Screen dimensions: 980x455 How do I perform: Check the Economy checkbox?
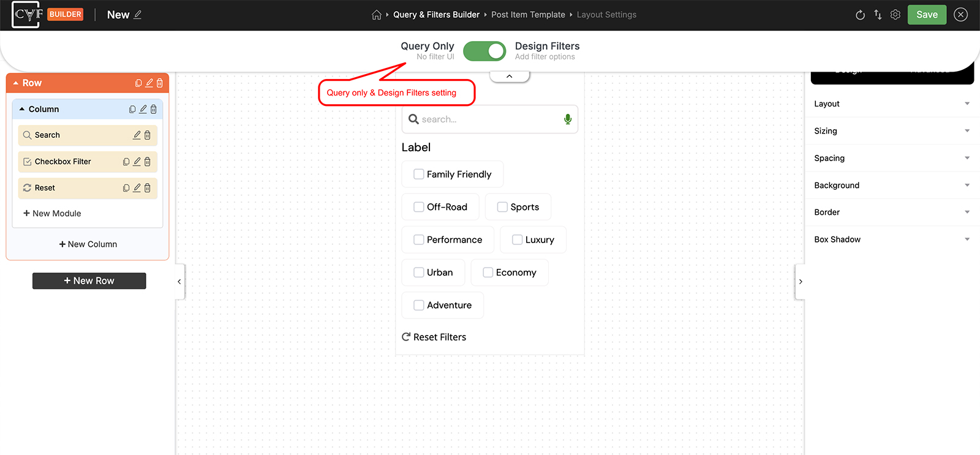(488, 273)
